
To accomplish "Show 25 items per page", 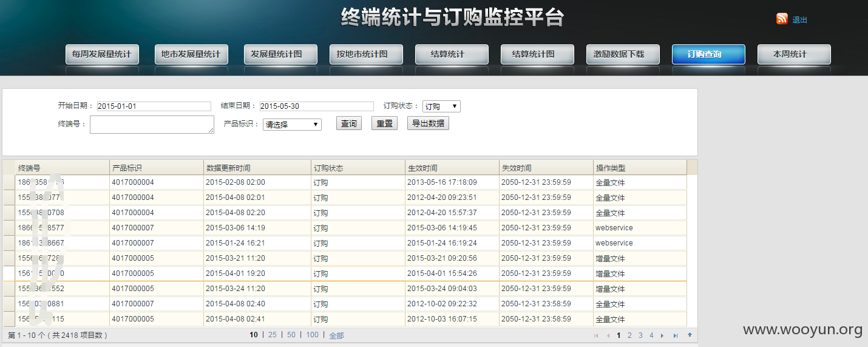I will point(272,335).
